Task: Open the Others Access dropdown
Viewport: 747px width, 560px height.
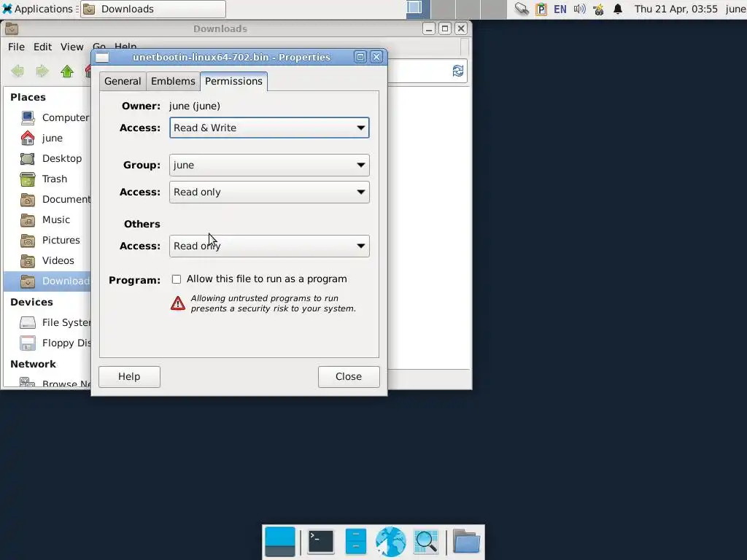Action: click(269, 246)
